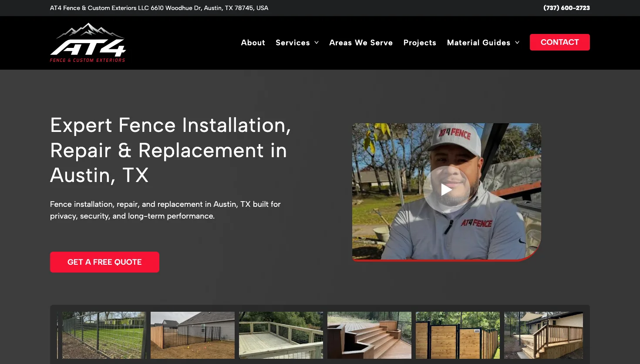
Task: Click GET A FREE QUOTE button
Action: coord(104,262)
